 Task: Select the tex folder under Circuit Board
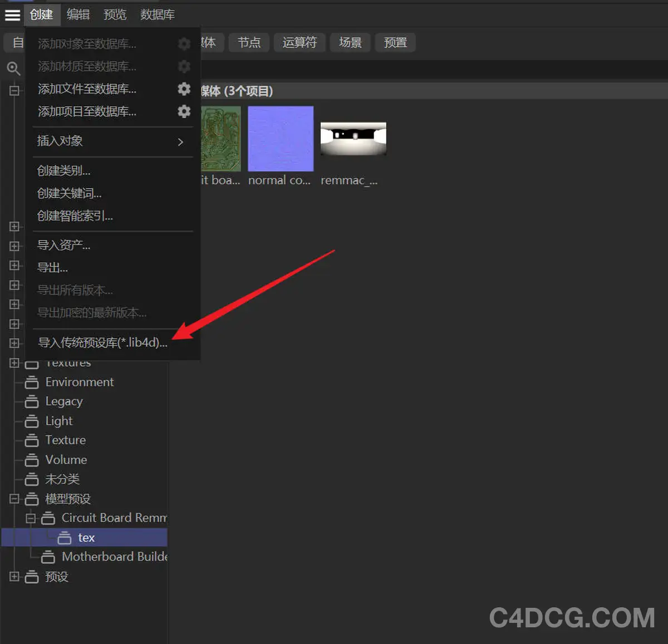[x=86, y=537]
